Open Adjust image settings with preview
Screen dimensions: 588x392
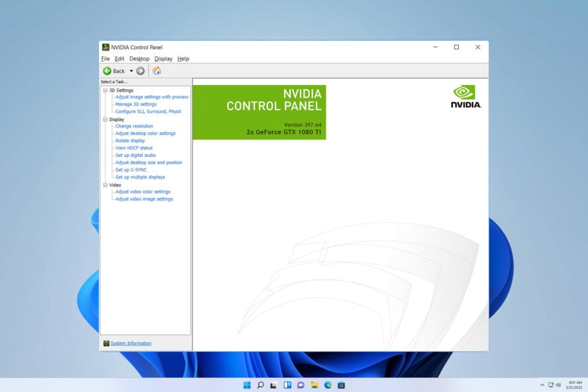click(x=152, y=97)
